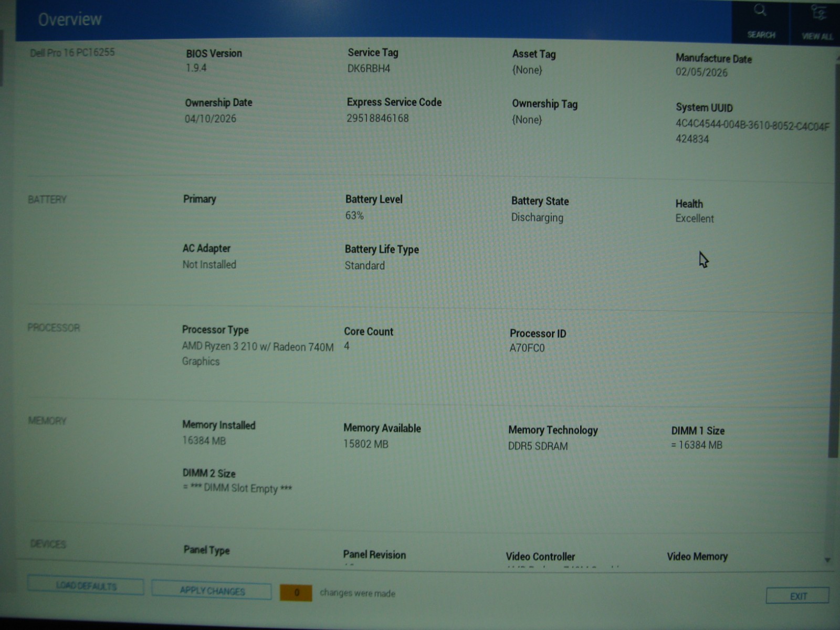Select the Battery State label
Screen dimensions: 840x630
point(540,201)
